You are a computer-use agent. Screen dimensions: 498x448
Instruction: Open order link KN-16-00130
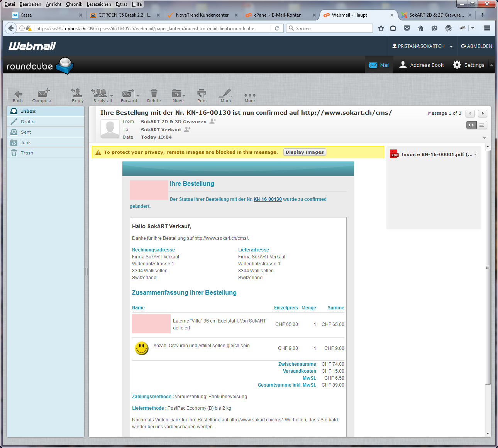pos(268,199)
